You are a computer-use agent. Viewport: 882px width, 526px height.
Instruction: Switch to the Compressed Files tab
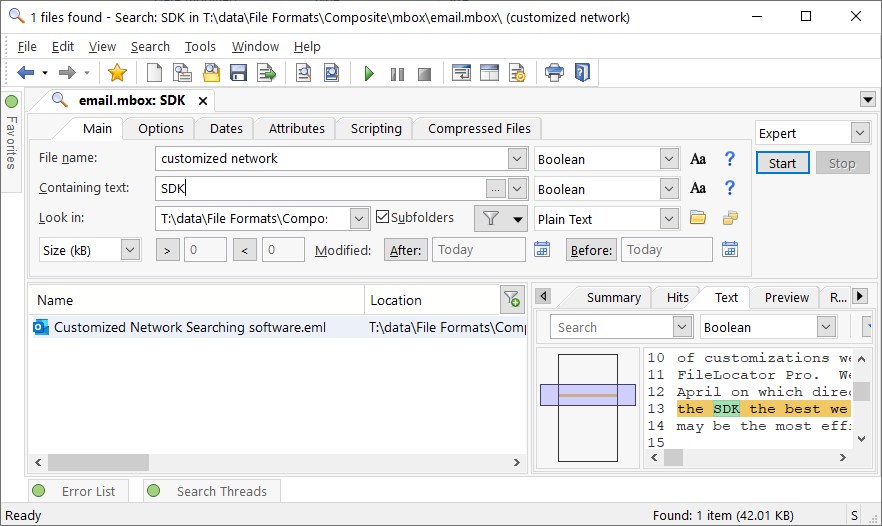[479, 129]
